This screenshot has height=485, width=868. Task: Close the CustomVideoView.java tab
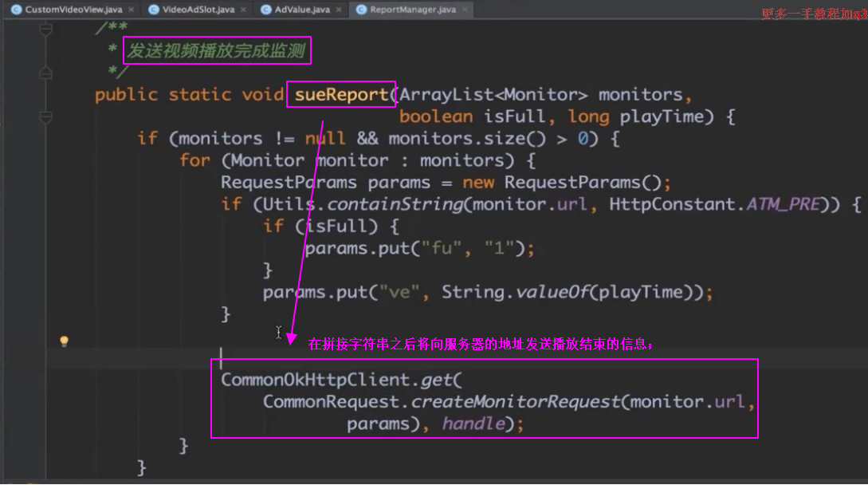click(130, 10)
